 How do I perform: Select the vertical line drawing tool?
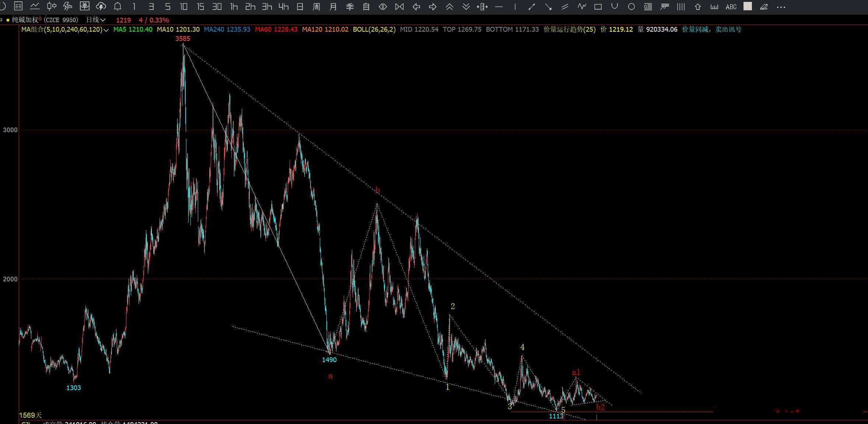pyautogui.click(x=515, y=7)
